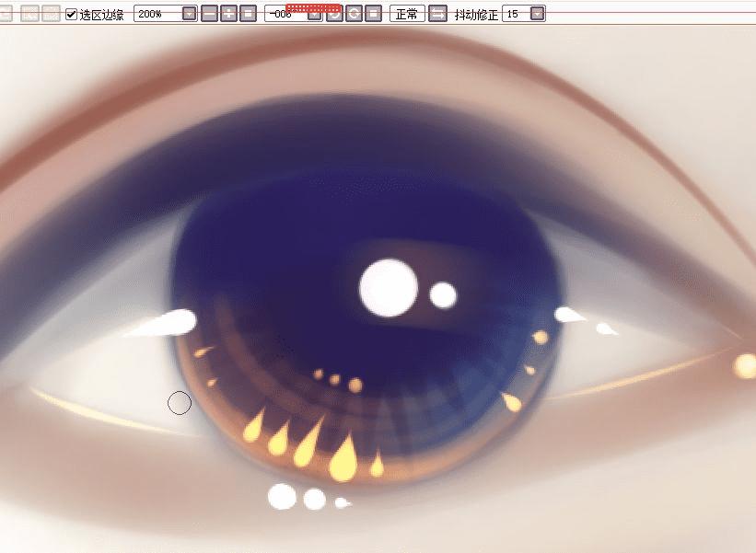Zoom in with the plus button
This screenshot has height=553, width=756.
tap(228, 14)
